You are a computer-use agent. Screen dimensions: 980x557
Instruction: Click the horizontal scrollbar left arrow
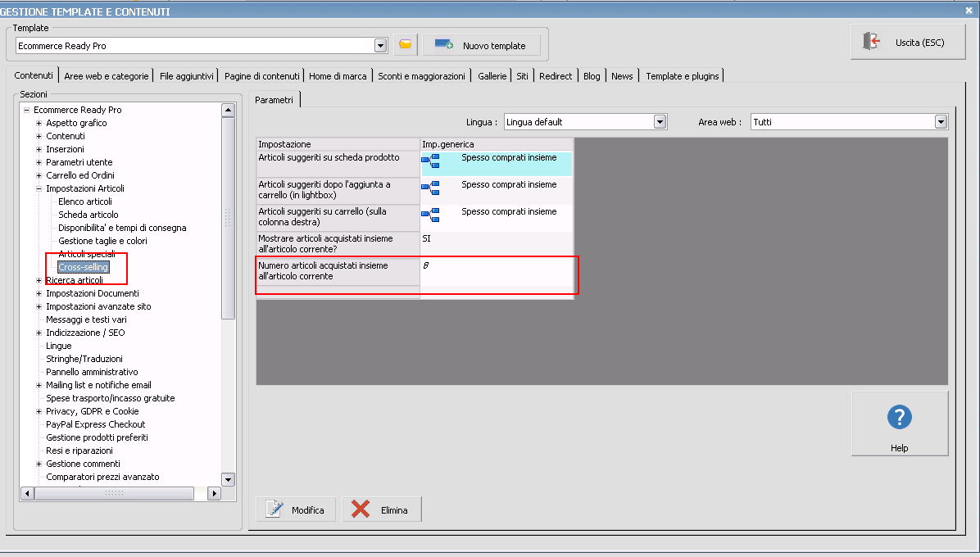coord(28,493)
